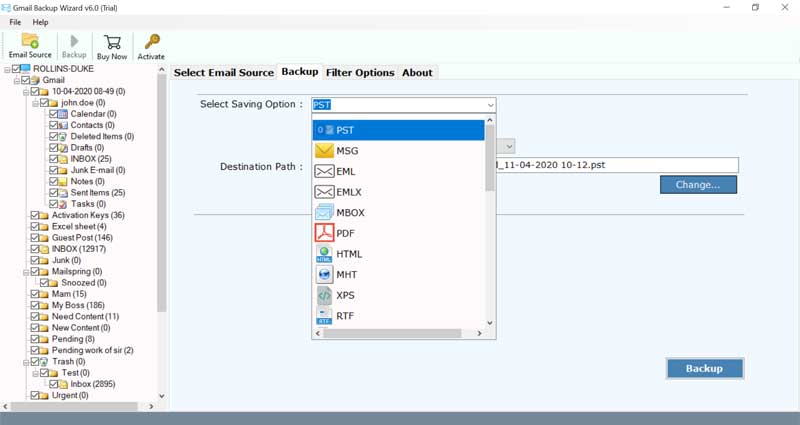Collapse the Gmail tree node

(17, 80)
